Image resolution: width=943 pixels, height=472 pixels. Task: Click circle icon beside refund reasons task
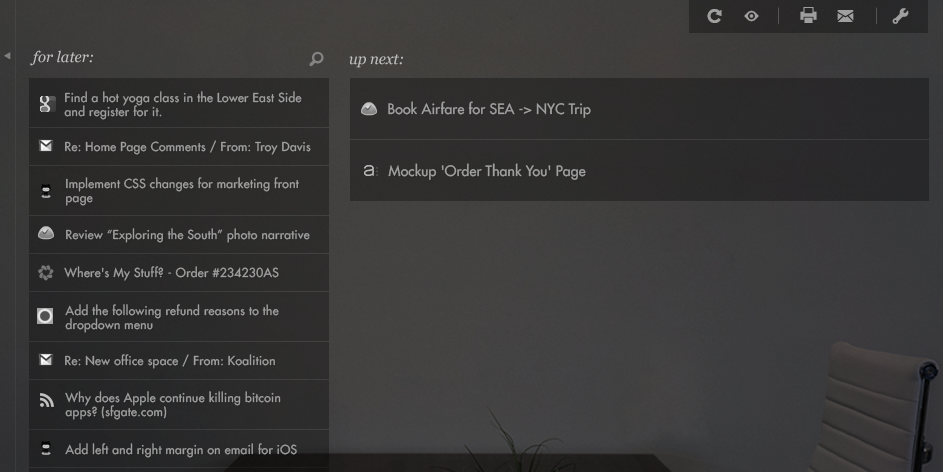coord(45,316)
